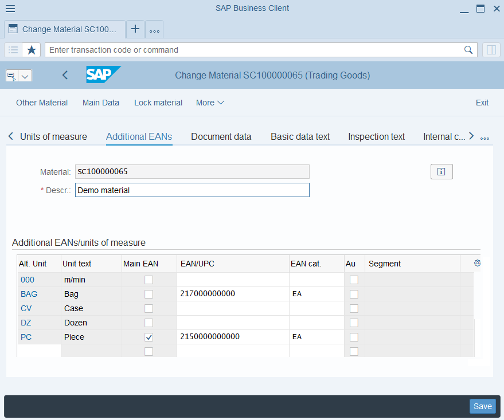The height and width of the screenshot is (420, 504).
Task: Open the Document data tab
Action: (x=221, y=137)
